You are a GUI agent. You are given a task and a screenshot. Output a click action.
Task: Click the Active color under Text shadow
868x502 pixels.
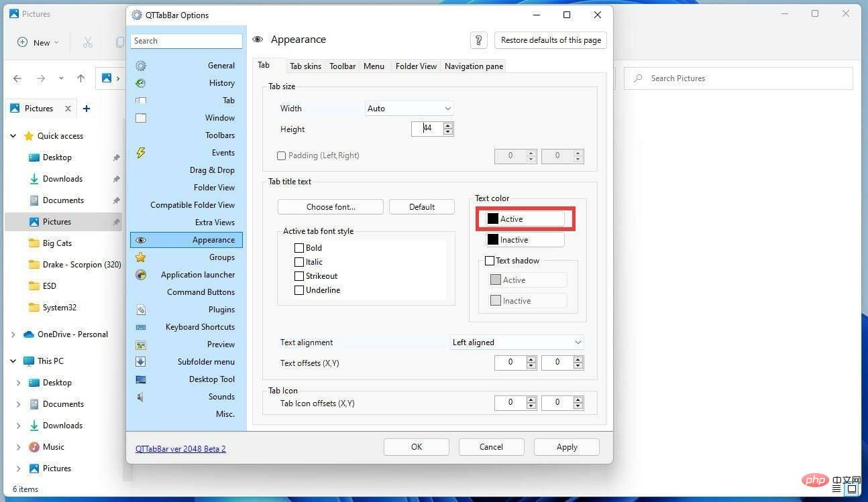528,280
